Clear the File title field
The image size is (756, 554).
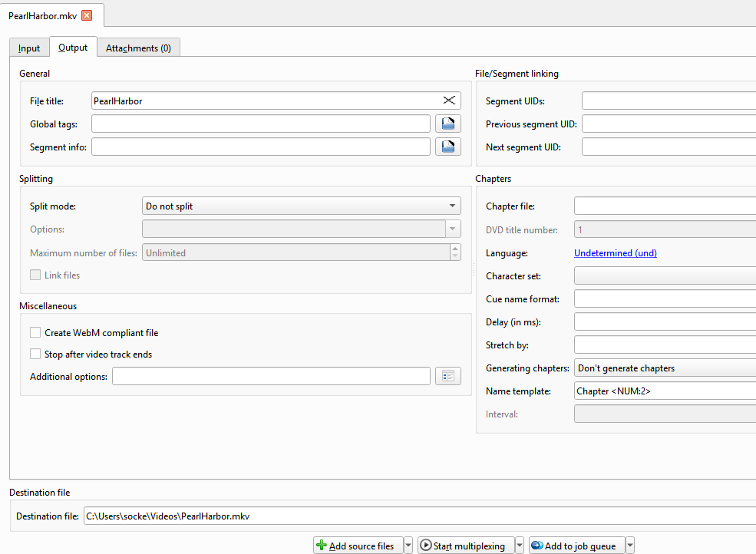coord(449,101)
